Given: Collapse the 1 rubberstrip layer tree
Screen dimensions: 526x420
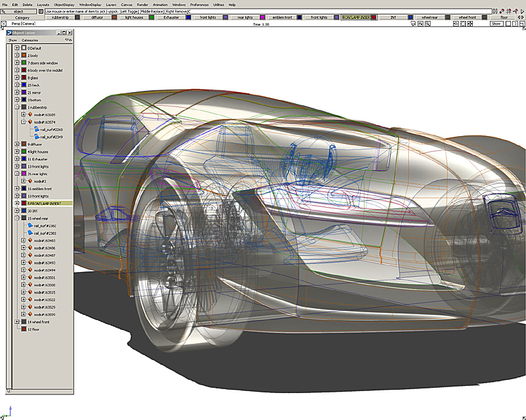Looking at the screenshot, I should point(16,107).
